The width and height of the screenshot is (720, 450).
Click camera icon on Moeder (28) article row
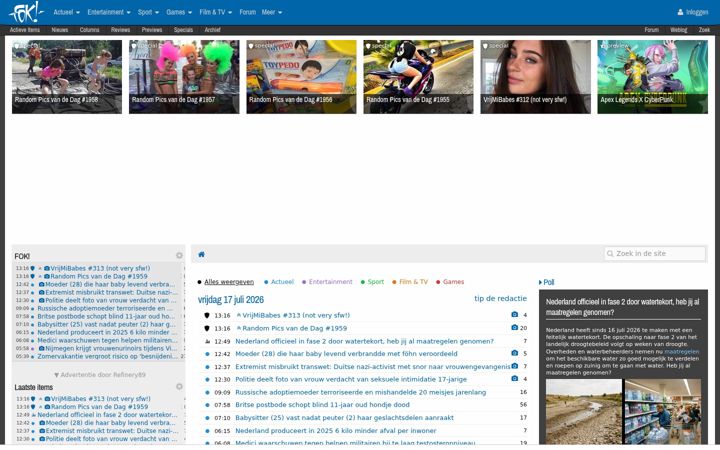(x=514, y=353)
